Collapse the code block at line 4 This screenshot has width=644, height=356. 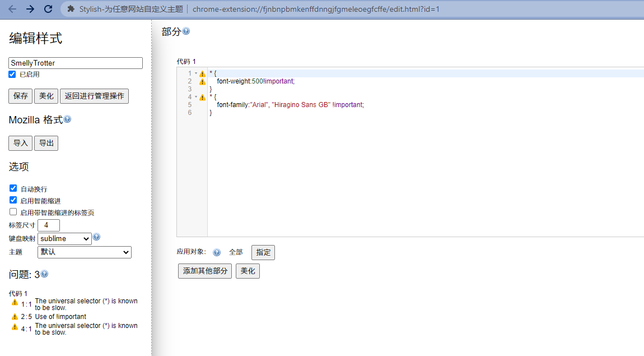pos(196,98)
